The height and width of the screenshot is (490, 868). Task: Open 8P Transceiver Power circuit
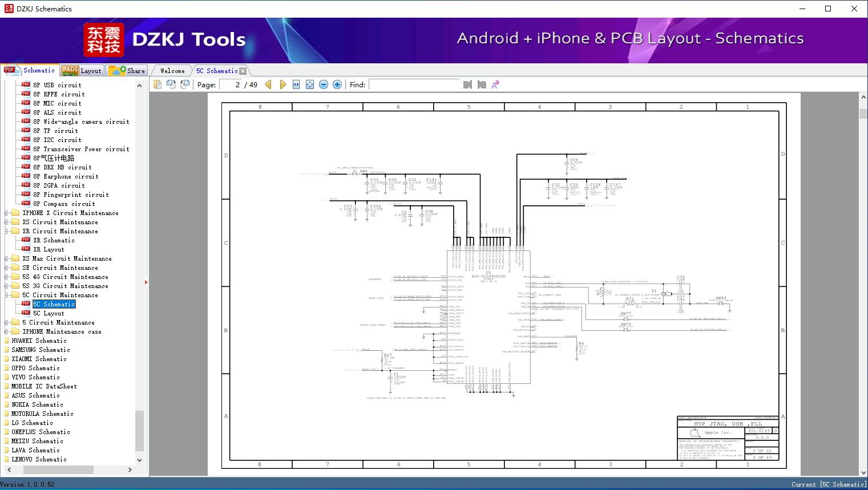(x=81, y=149)
